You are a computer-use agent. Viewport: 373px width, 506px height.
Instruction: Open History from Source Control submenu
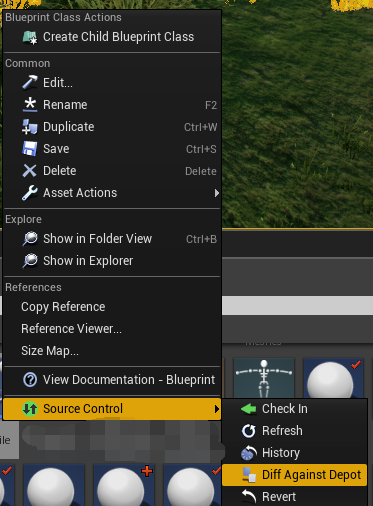pos(295,453)
